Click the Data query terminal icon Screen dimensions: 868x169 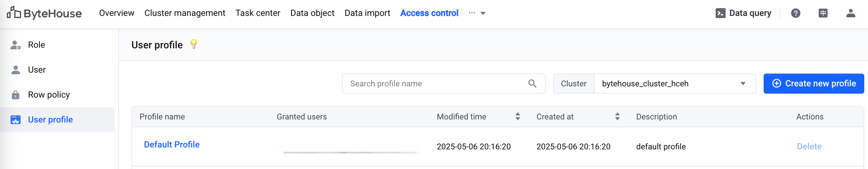point(720,13)
